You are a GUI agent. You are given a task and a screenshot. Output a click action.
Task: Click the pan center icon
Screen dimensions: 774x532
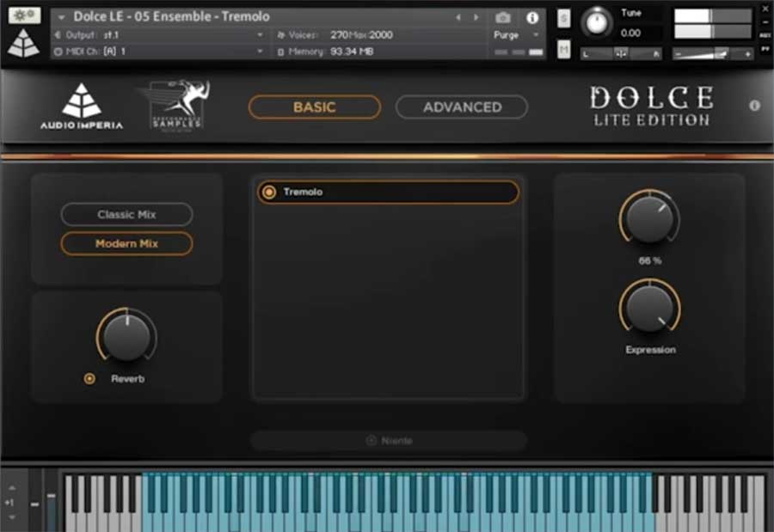(621, 54)
